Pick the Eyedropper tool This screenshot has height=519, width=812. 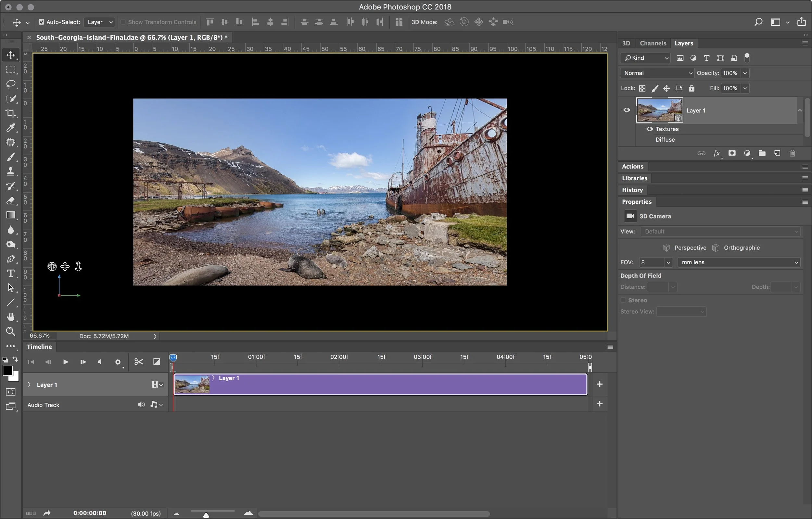10,128
